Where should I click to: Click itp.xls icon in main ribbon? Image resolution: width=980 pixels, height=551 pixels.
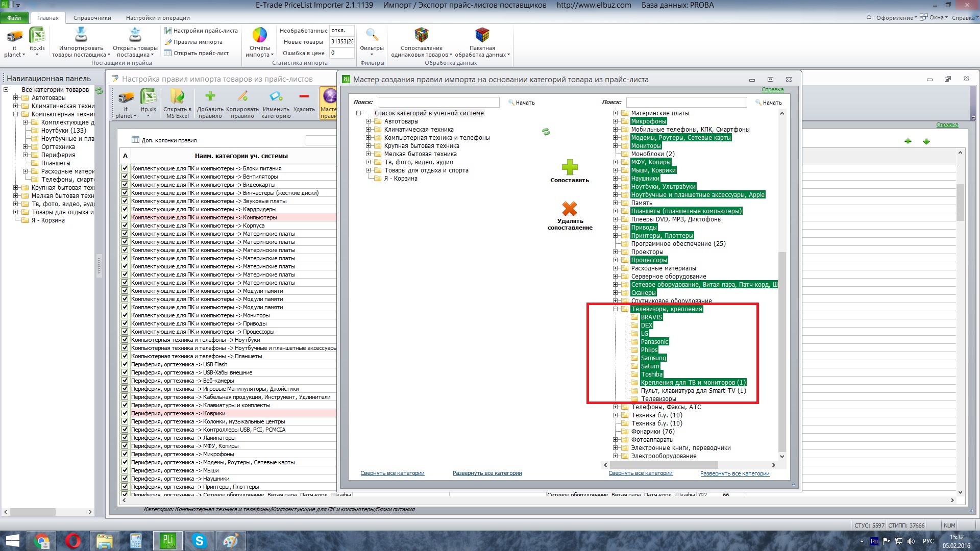tap(37, 36)
